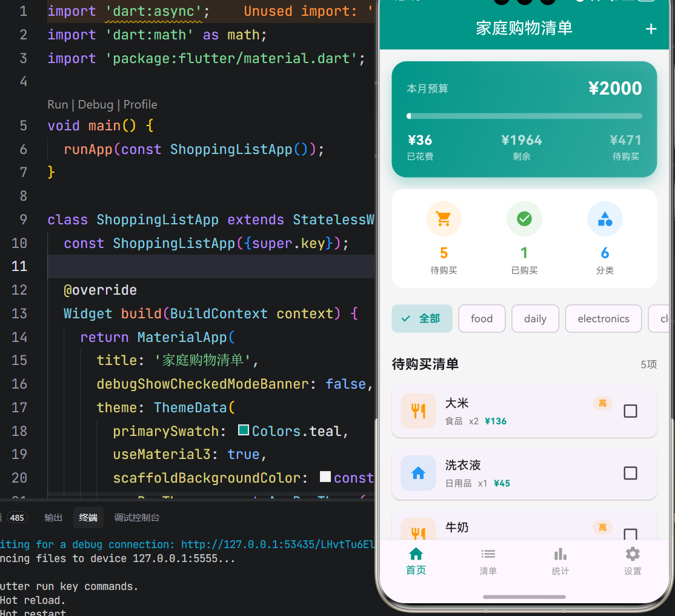Toggle the food filter chip
675x616 pixels.
(482, 318)
